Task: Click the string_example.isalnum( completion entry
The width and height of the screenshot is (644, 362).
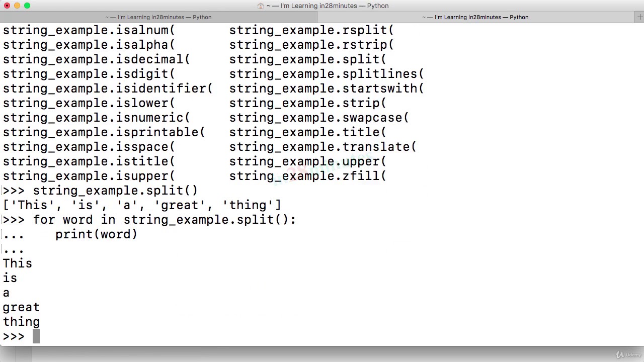Action: pyautogui.click(x=89, y=30)
